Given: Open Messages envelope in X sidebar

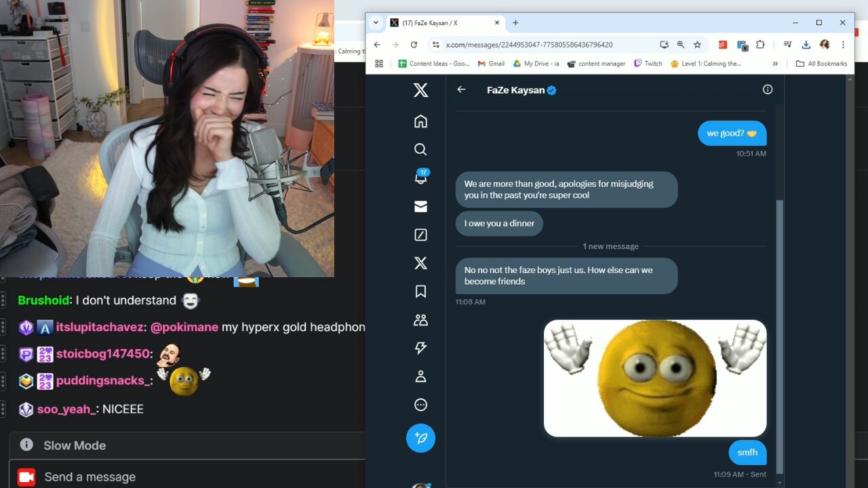Looking at the screenshot, I should coord(420,207).
